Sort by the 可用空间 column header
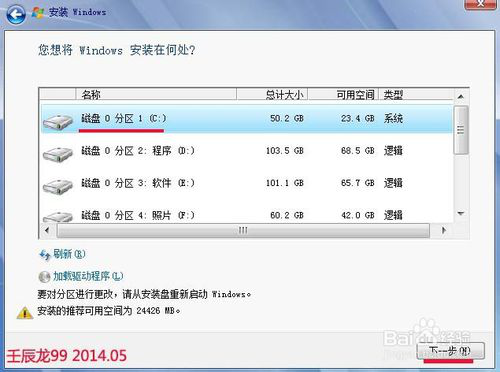The height and width of the screenshot is (372, 500). click(343, 95)
